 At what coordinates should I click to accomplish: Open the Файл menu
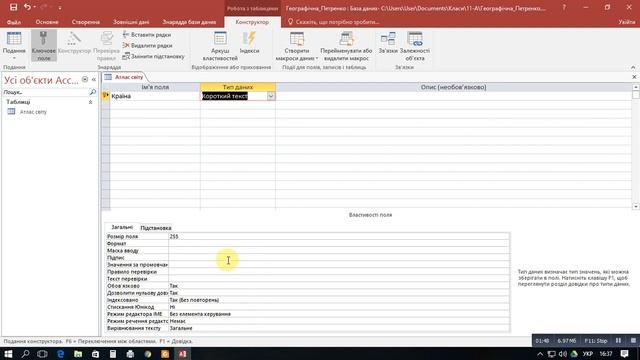click(x=14, y=22)
